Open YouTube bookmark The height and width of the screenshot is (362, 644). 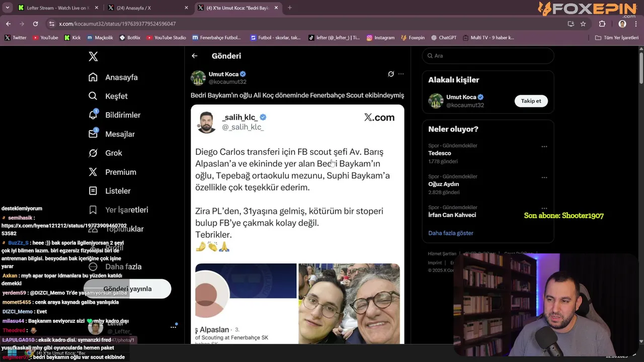[x=45, y=38]
